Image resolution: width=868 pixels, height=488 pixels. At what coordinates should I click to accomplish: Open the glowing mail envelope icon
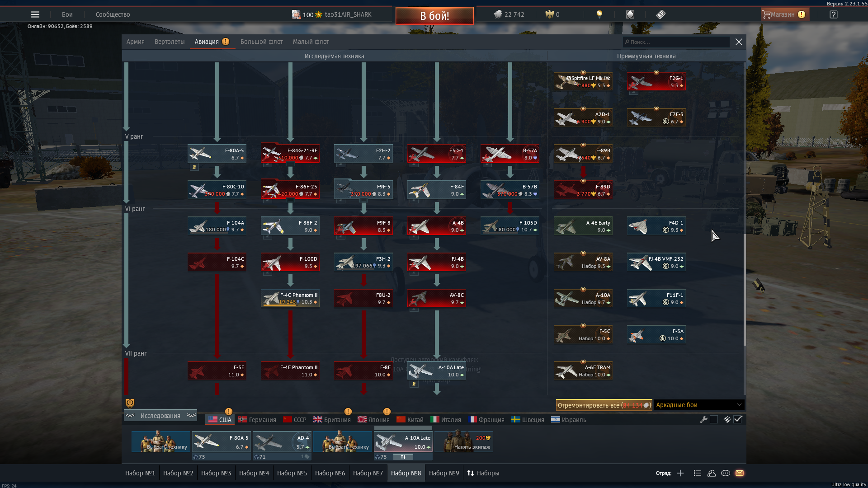click(740, 473)
